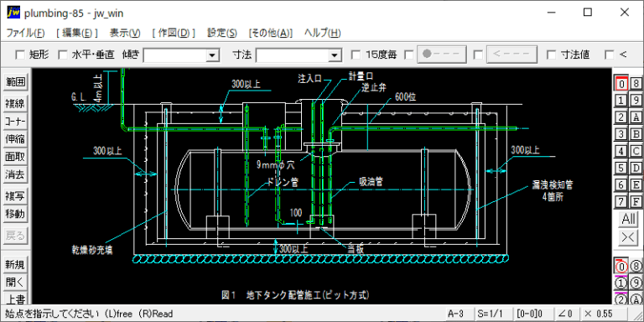Select layer group circle 1
Screen dimensions: 644x322
[622, 283]
